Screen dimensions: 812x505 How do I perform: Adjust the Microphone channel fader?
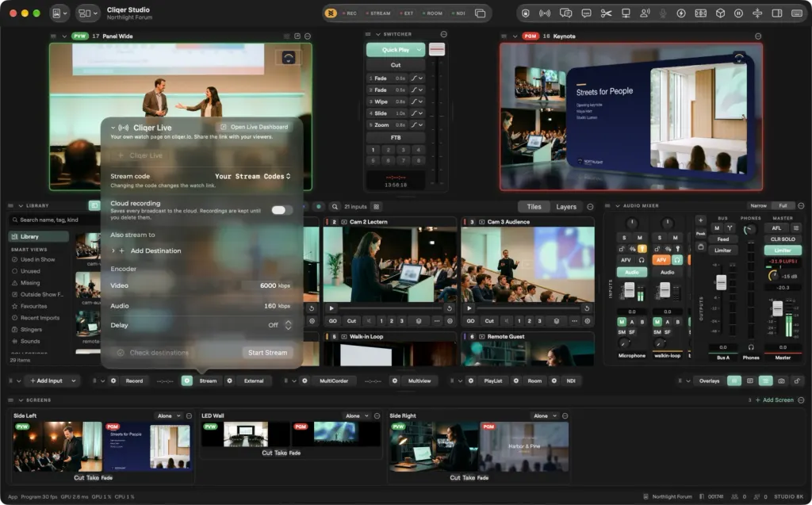click(x=629, y=289)
